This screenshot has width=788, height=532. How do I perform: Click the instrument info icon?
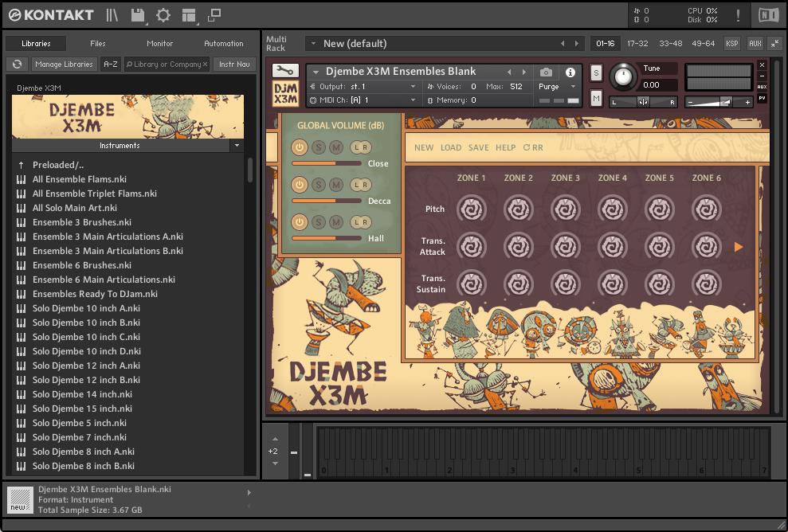pos(570,72)
